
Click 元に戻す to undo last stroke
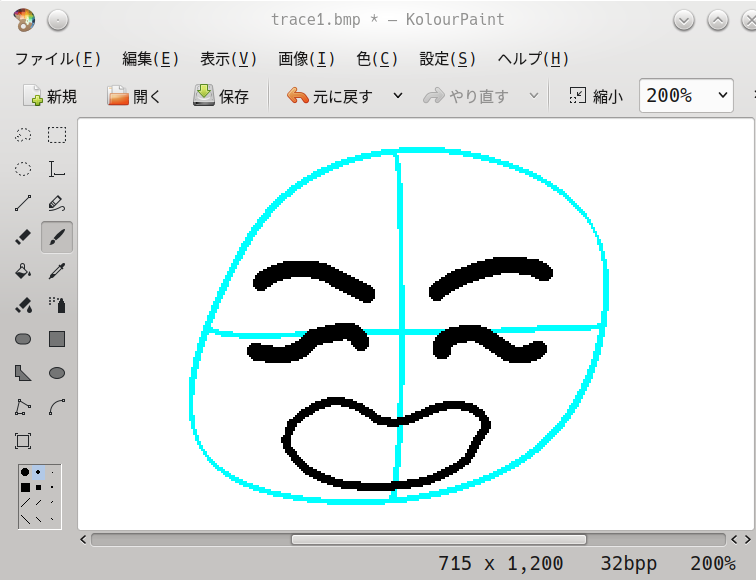click(x=330, y=95)
